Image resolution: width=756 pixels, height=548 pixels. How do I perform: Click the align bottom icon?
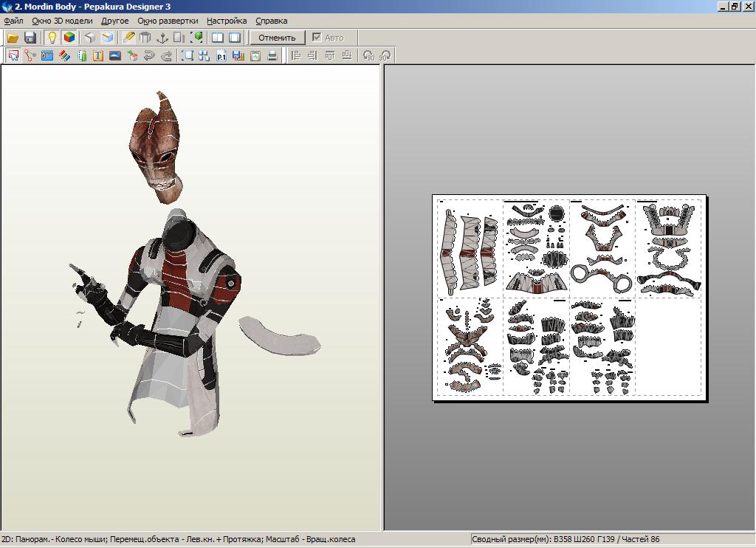pyautogui.click(x=347, y=56)
